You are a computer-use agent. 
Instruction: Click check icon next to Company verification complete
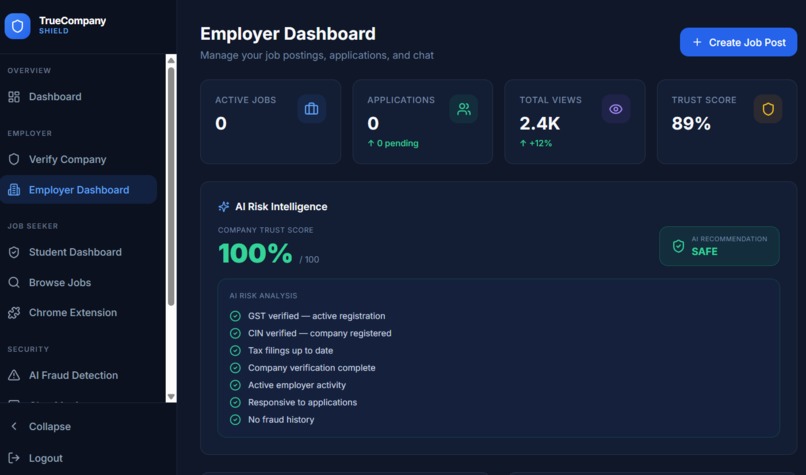pyautogui.click(x=235, y=368)
